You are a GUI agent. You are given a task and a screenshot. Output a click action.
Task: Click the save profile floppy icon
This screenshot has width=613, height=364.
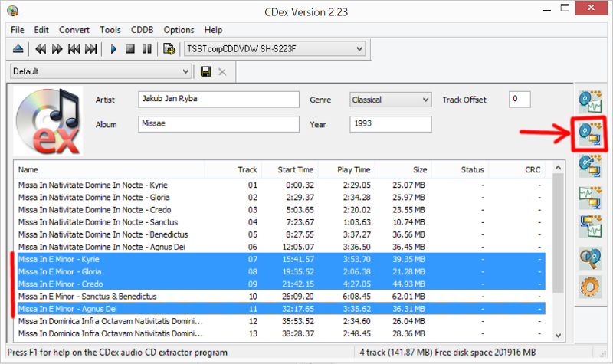(x=205, y=71)
